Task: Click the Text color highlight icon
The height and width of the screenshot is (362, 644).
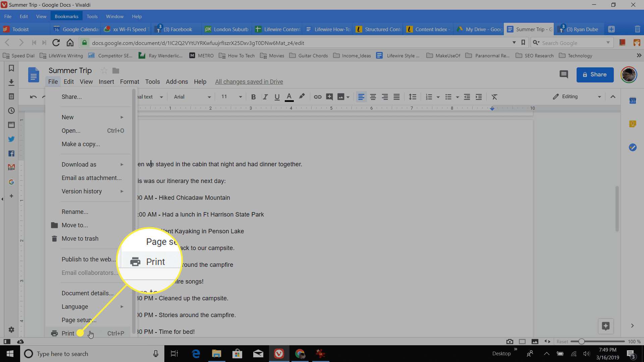Action: click(x=303, y=96)
